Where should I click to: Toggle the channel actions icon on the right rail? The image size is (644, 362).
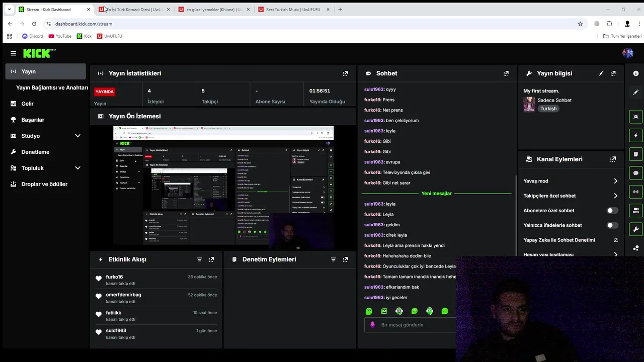click(636, 211)
